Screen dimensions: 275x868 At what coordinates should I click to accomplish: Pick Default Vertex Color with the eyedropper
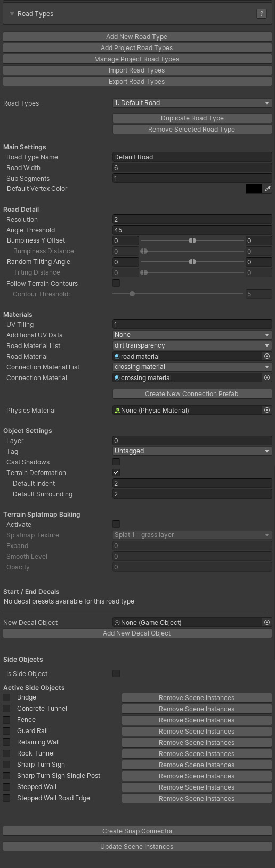pos(268,189)
